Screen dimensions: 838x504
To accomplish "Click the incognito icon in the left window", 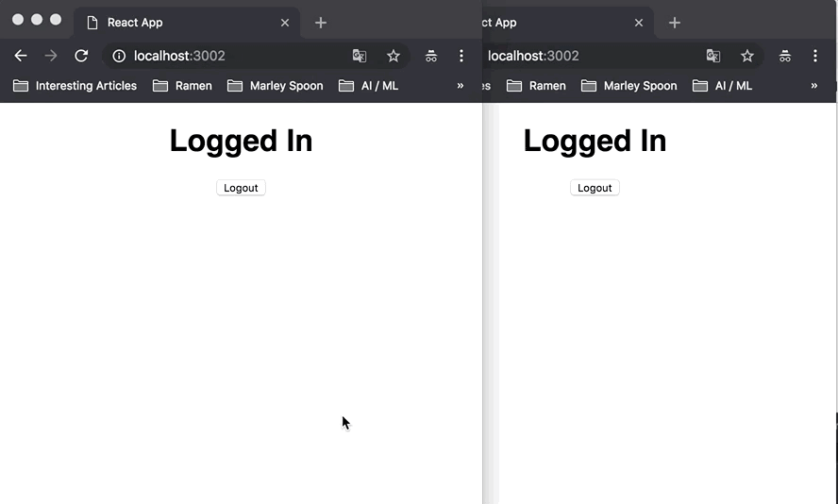I will tap(431, 56).
